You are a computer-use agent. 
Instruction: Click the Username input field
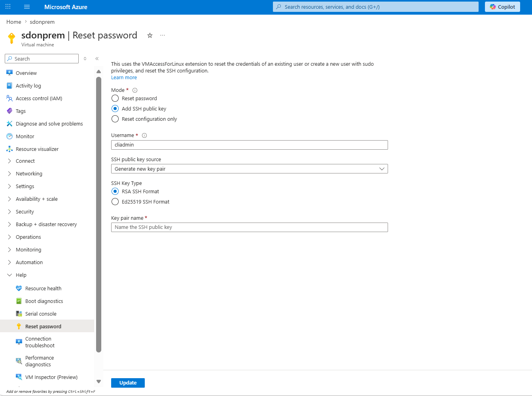tap(250, 145)
